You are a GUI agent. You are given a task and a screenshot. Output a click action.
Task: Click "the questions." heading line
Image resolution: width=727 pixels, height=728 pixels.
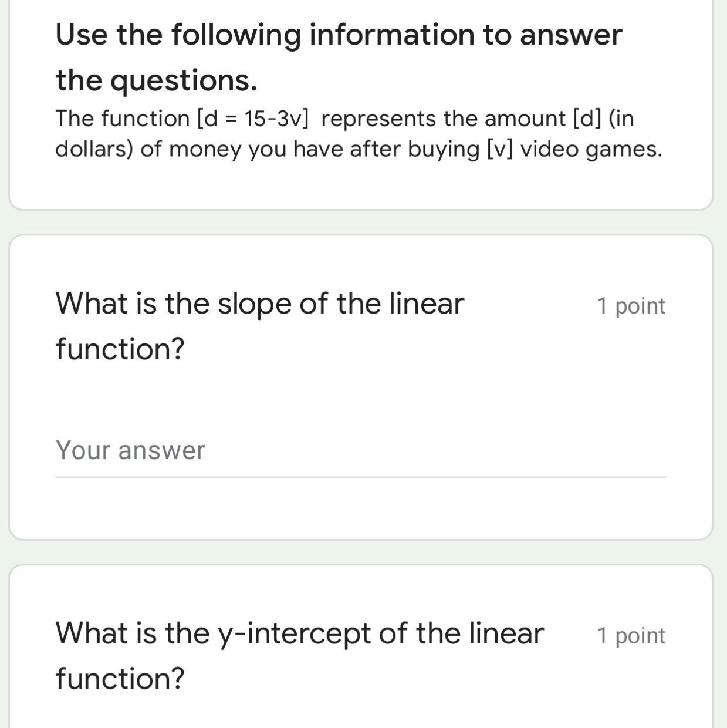tap(157, 80)
